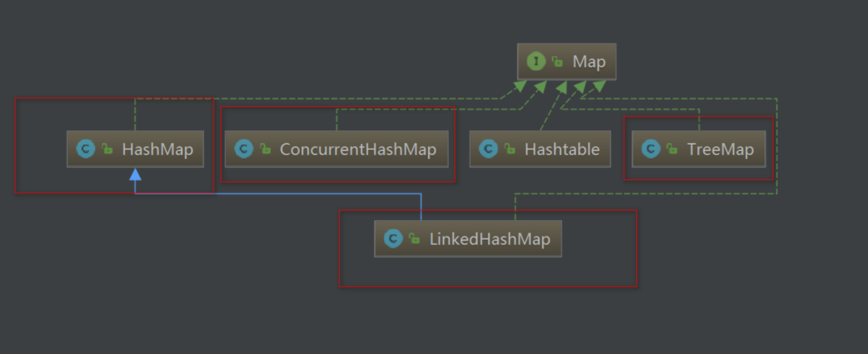868x354 pixels.
Task: Select the HashMap class name text
Action: coord(157,150)
